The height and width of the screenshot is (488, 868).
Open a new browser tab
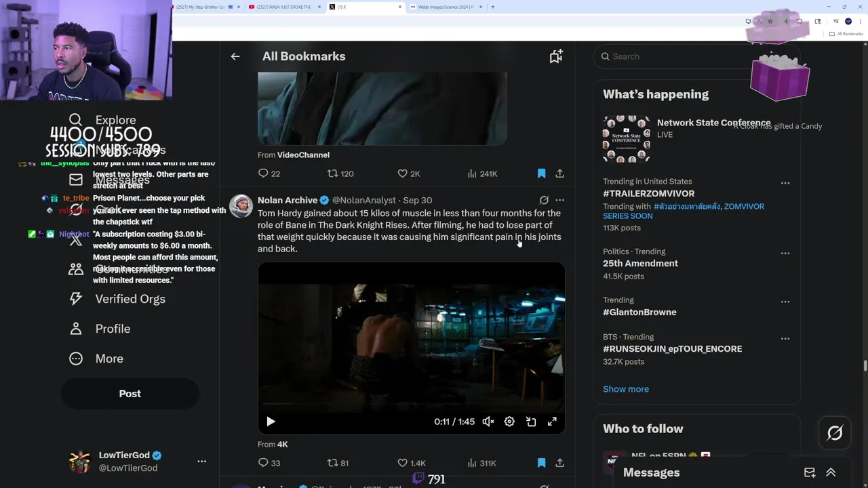click(492, 7)
